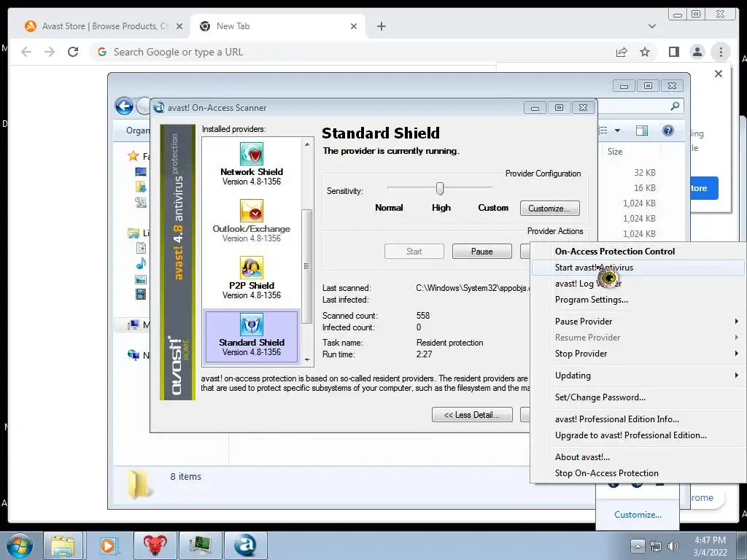The image size is (747, 560).
Task: Click the << Less Detail... button
Action: pyautogui.click(x=472, y=415)
